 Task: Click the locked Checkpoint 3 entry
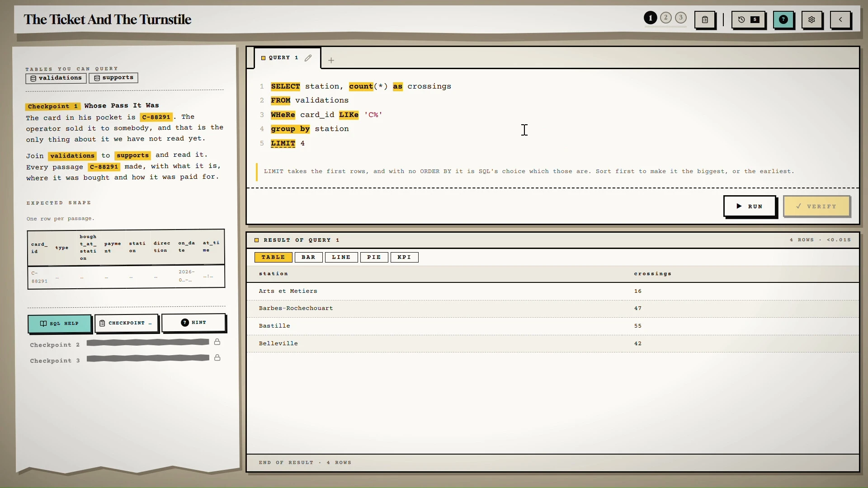click(x=125, y=359)
